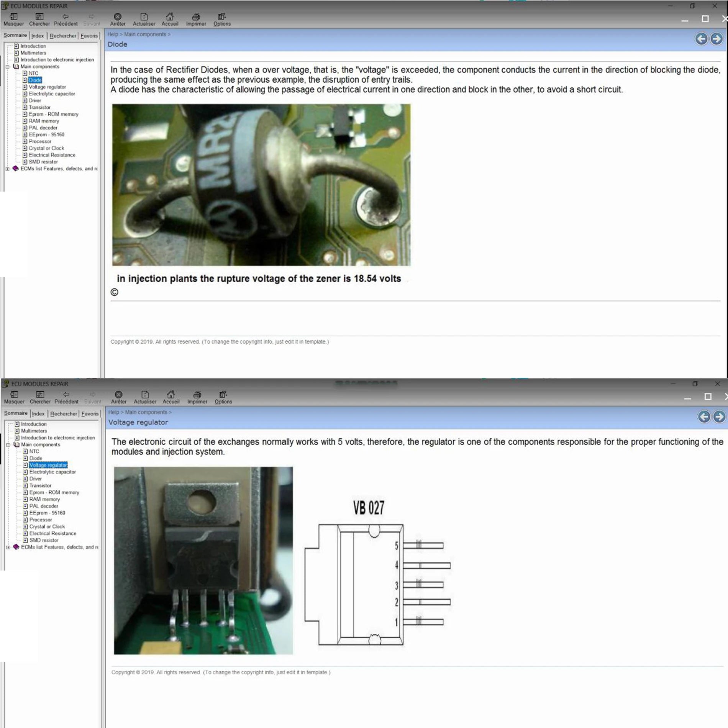The image size is (728, 728).
Task: Expand ECMs list node in the upper window
Action: click(x=8, y=169)
